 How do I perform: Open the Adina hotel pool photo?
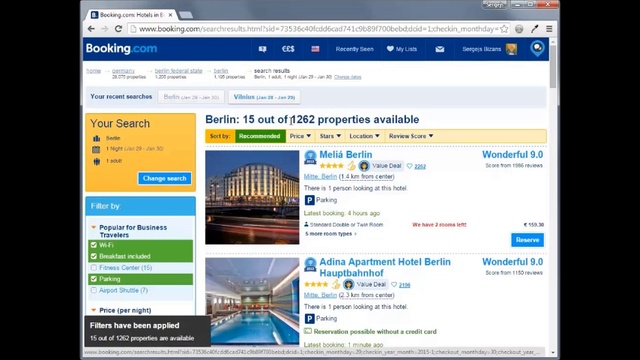pyautogui.click(x=252, y=301)
